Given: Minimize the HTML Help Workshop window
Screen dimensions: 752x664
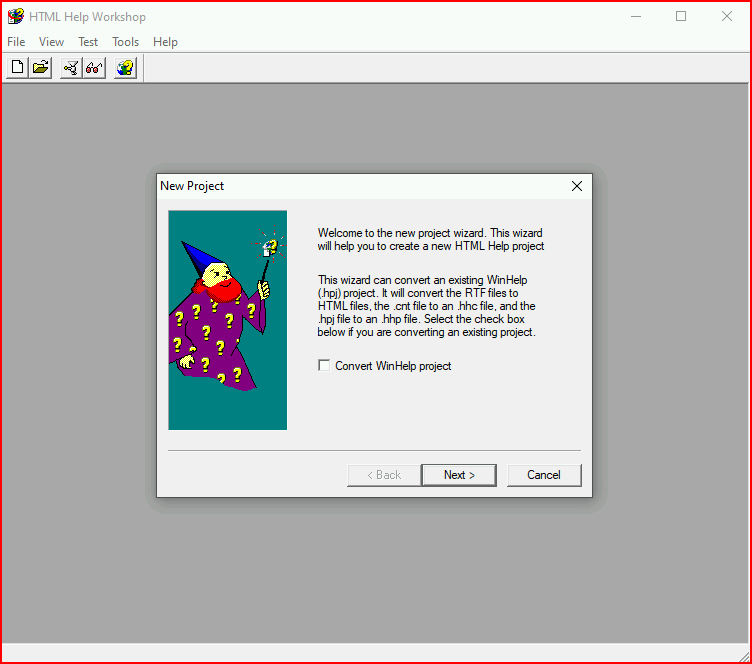Looking at the screenshot, I should point(636,16).
